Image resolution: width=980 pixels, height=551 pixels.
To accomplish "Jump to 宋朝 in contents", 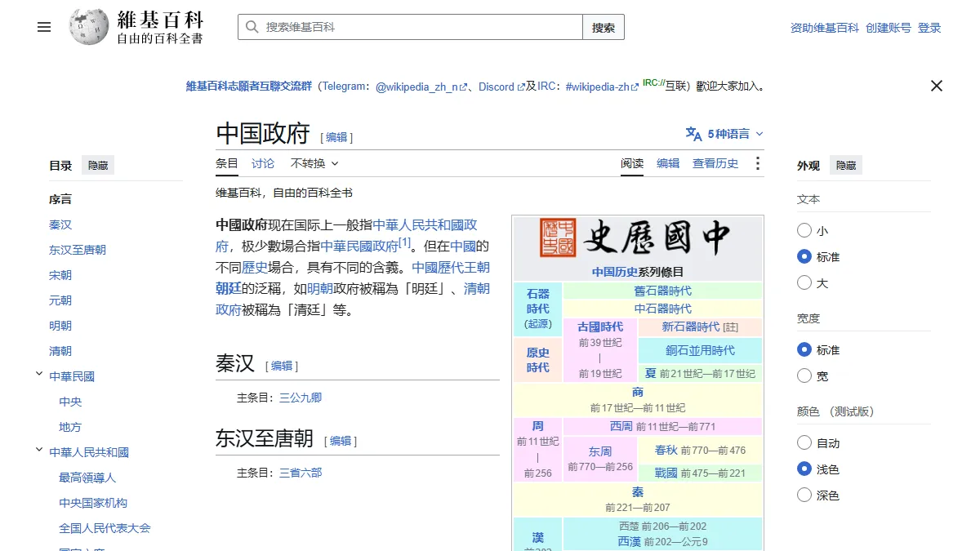I will pos(60,275).
